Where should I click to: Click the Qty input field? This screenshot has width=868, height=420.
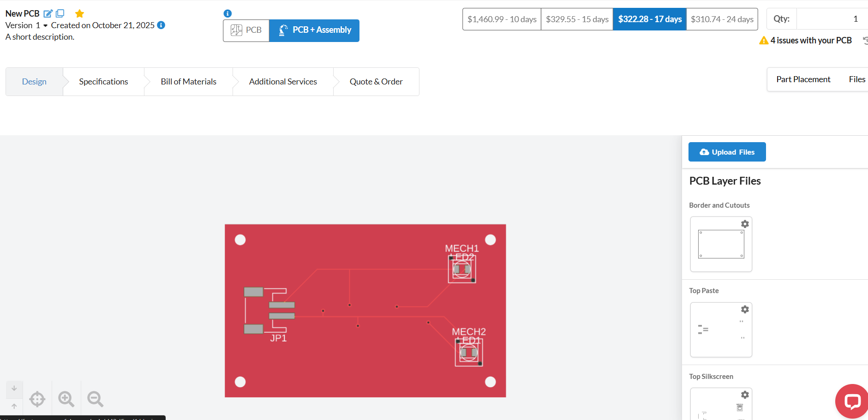click(x=832, y=19)
